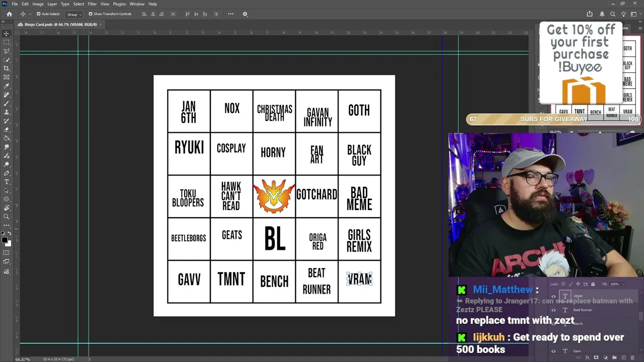Click the swap foreground/background colors arrow
The width and height of the screenshot is (644, 362).
[10, 234]
